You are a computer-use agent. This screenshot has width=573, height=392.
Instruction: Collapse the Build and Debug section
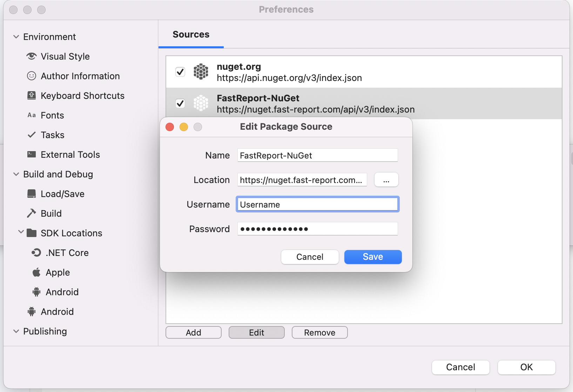[16, 174]
